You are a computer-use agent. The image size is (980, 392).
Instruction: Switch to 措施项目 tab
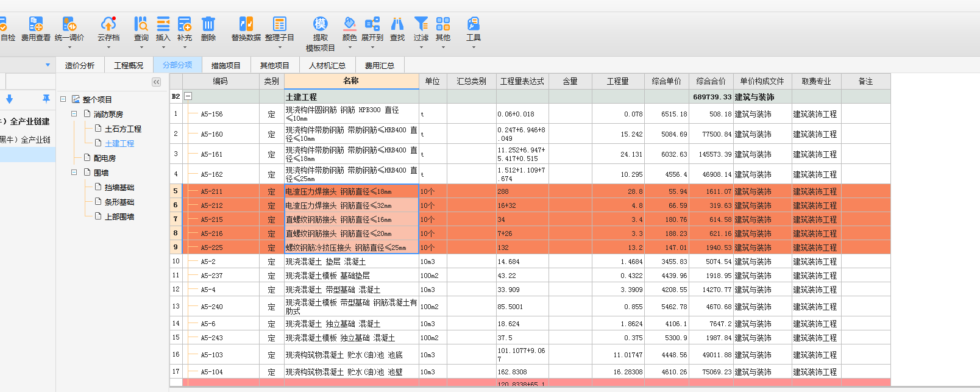226,65
